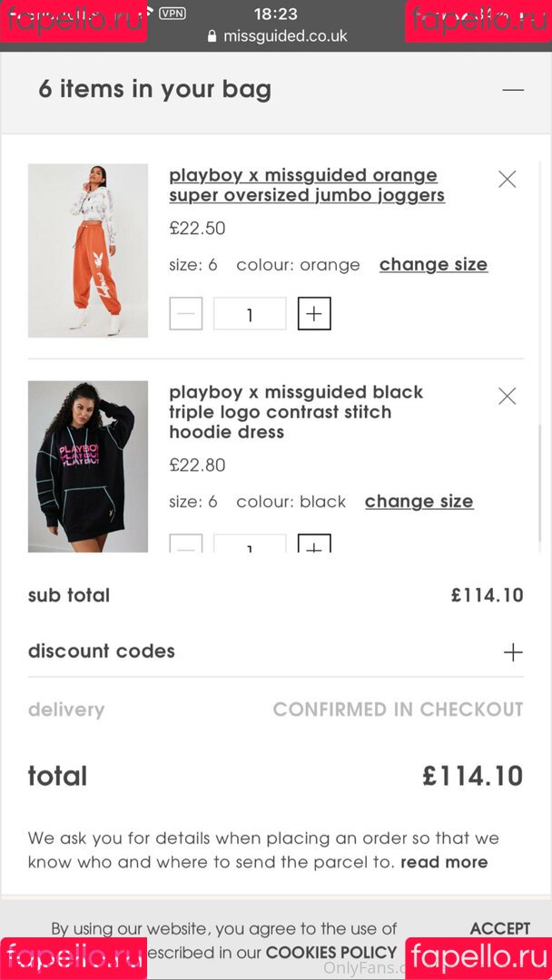View the orange joggers product thumbnail
Image resolution: width=552 pixels, height=980 pixels.
point(88,250)
